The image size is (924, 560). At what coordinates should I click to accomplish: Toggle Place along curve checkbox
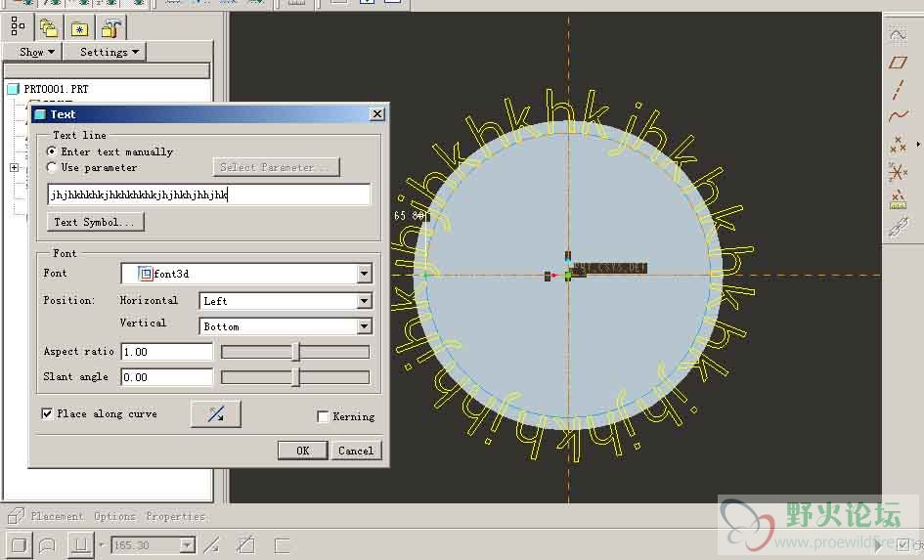click(x=47, y=413)
